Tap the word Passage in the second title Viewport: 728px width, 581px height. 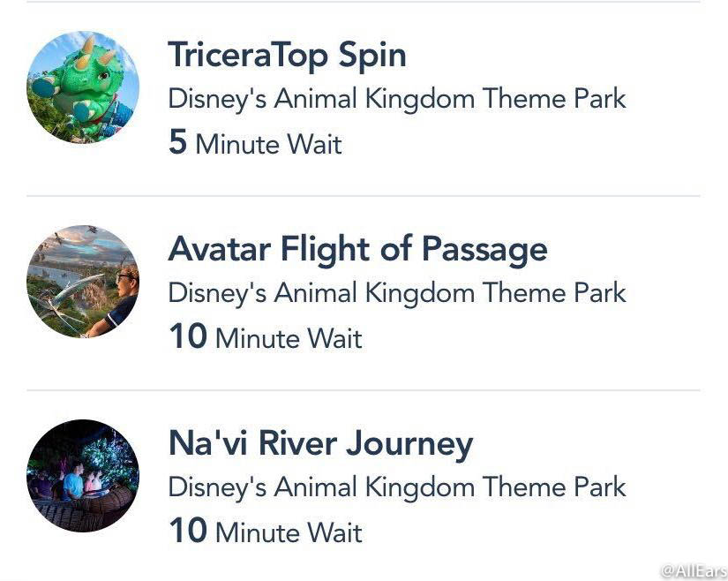(484, 252)
